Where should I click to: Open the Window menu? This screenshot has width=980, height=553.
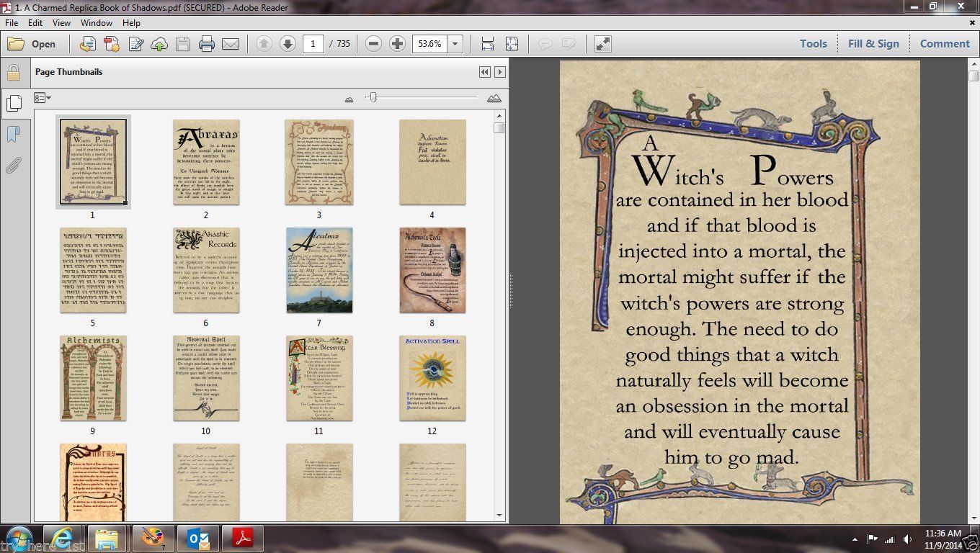97,23
